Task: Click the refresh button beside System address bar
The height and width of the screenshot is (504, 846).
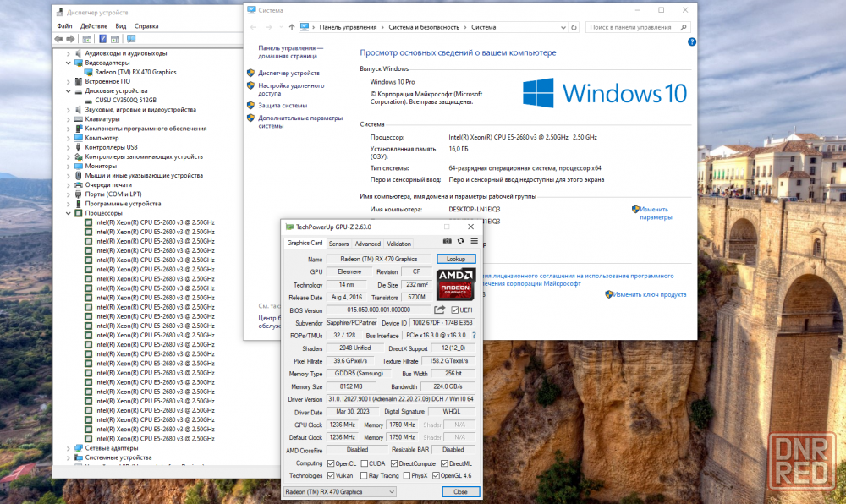Action: (574, 27)
